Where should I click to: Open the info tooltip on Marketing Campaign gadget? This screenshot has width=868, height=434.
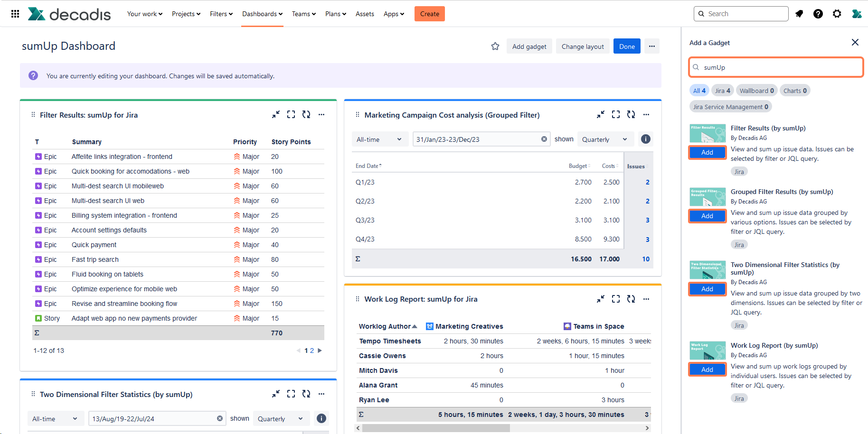(x=645, y=139)
